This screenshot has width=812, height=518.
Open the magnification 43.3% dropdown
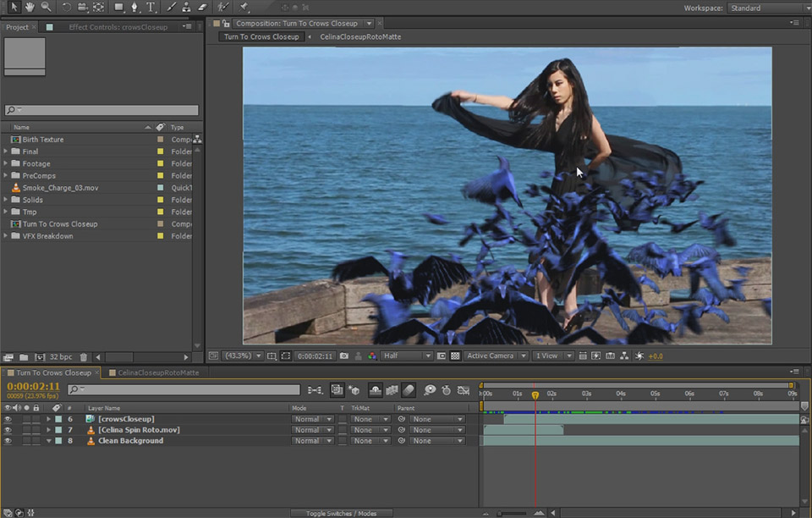(x=243, y=355)
